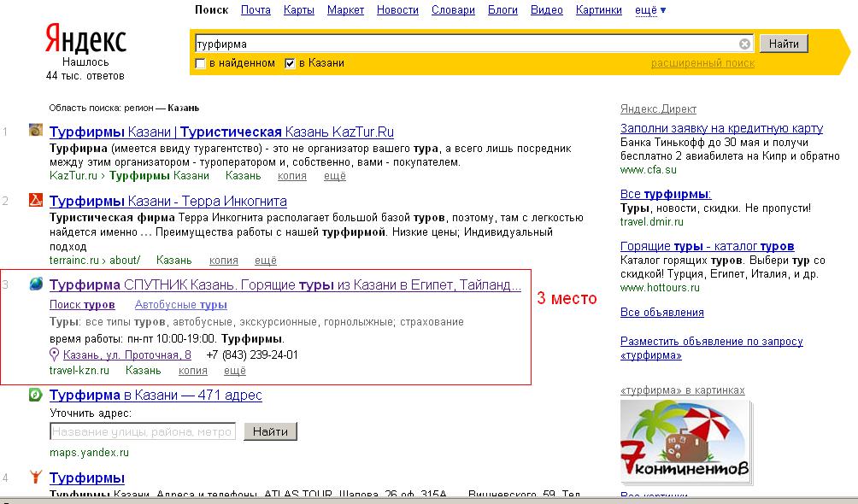View cached 'копия' of travel-kzn.ru result

[192, 371]
